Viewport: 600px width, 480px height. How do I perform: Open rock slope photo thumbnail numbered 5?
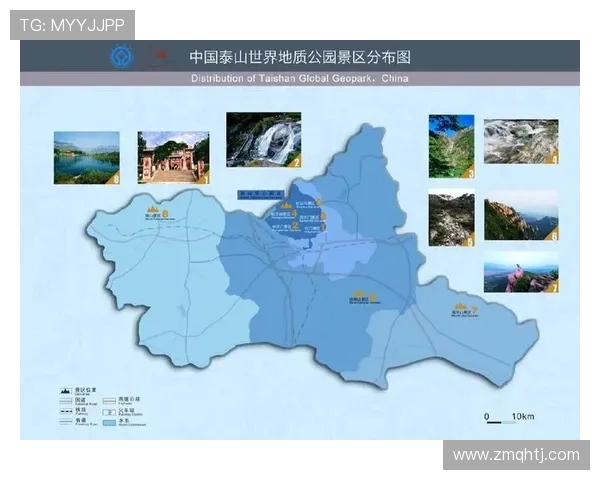pyautogui.click(x=452, y=217)
